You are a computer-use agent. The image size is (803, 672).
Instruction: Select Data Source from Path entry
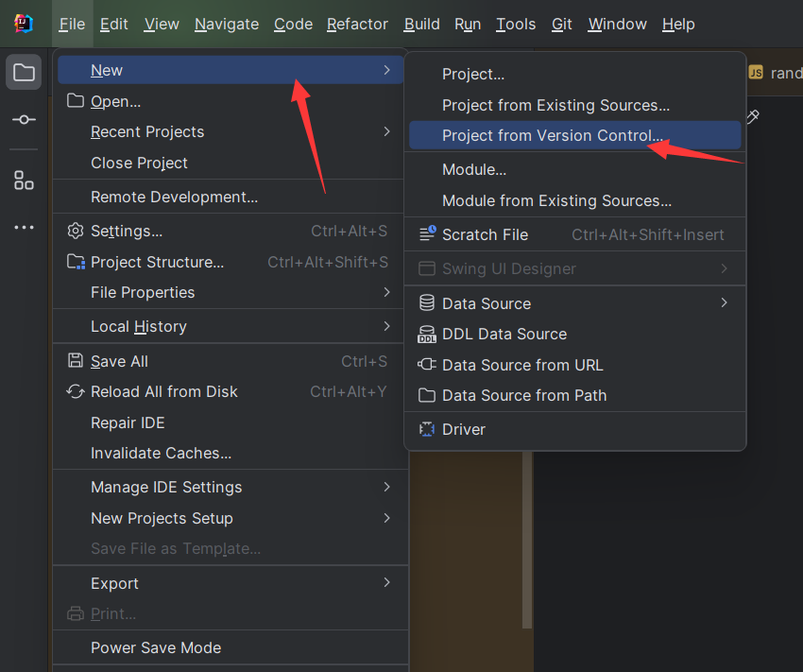pyautogui.click(x=575, y=395)
